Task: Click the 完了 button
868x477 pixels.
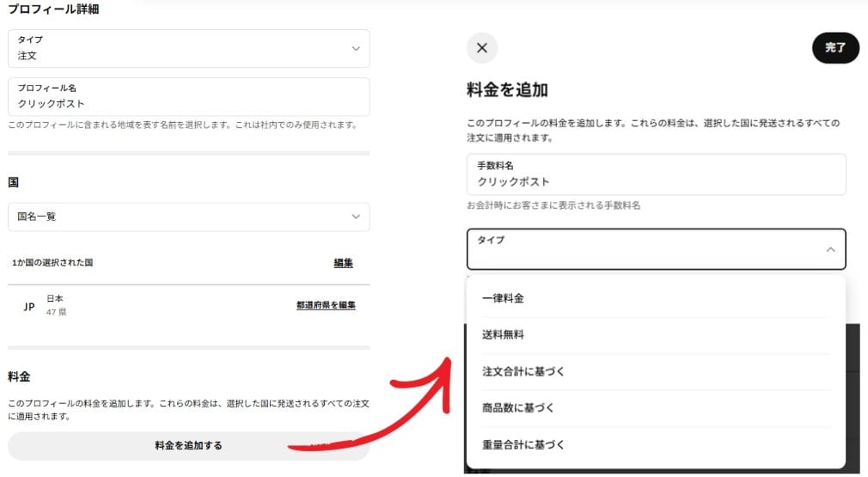Action: pyautogui.click(x=834, y=48)
